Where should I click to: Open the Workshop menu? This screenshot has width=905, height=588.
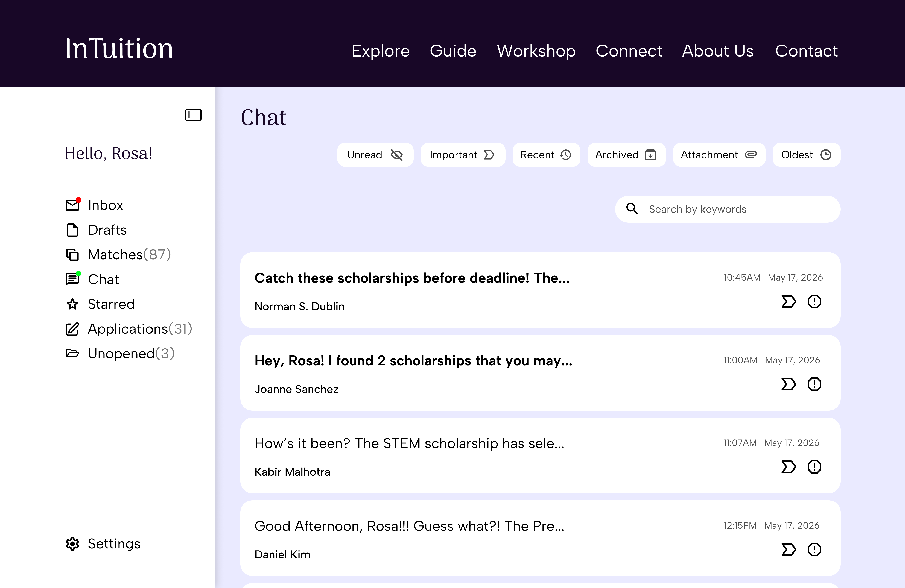[x=536, y=51]
